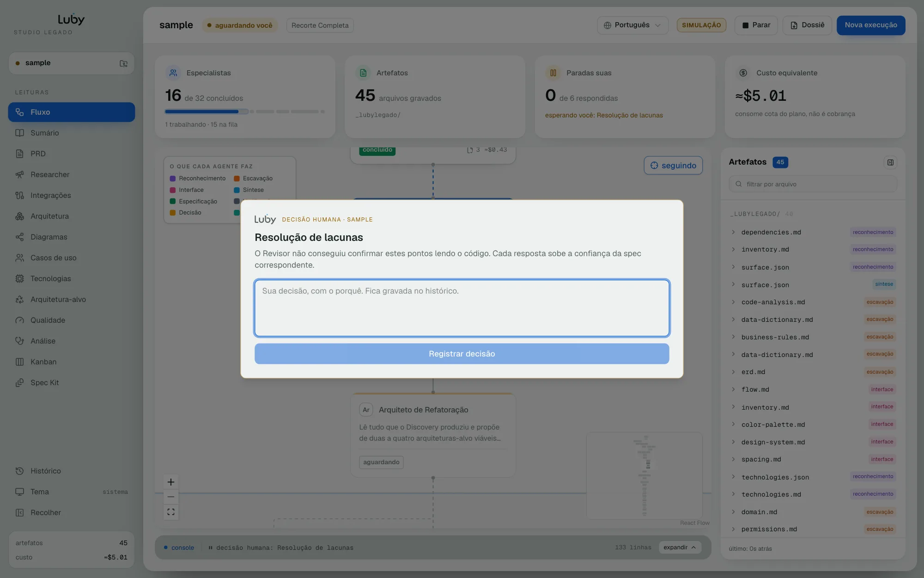Viewport: 924px width, 578px height.
Task: Click the Custo equivalente dollar icon
Action: [x=743, y=73]
